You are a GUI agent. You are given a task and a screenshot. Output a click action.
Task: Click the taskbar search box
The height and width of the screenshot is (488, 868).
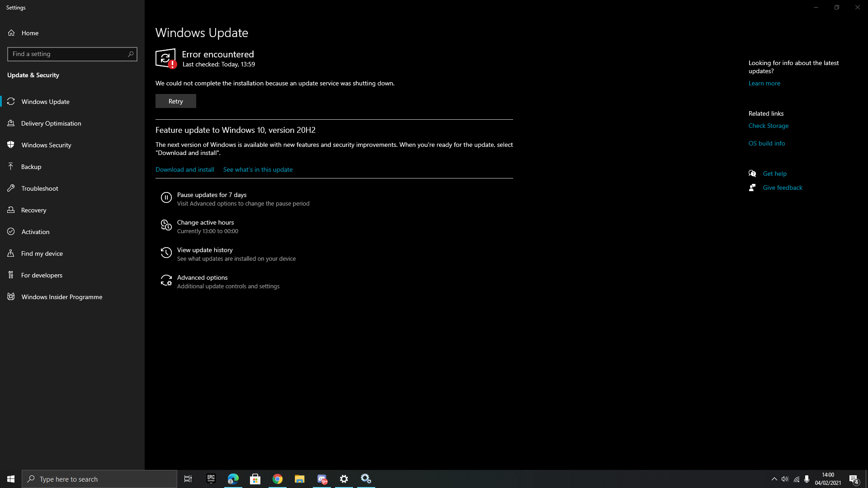point(99,479)
